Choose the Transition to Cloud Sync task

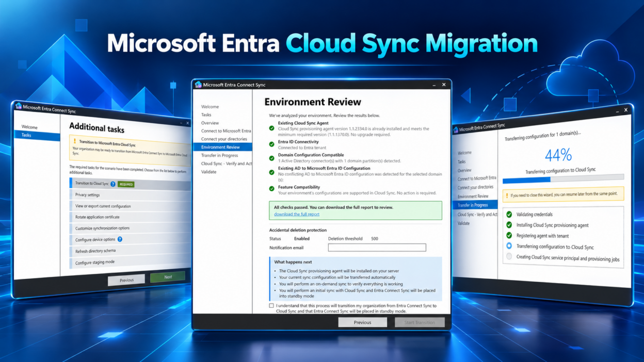click(x=130, y=184)
